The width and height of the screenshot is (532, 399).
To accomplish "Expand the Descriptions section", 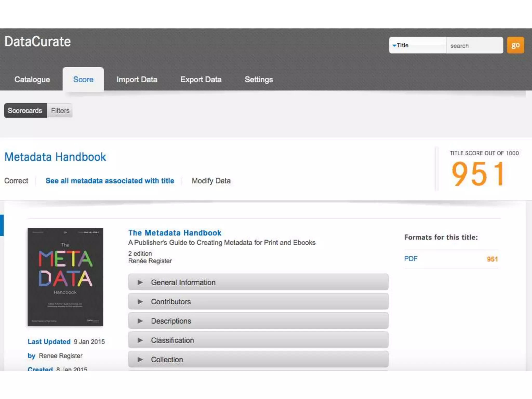I will pyautogui.click(x=258, y=321).
